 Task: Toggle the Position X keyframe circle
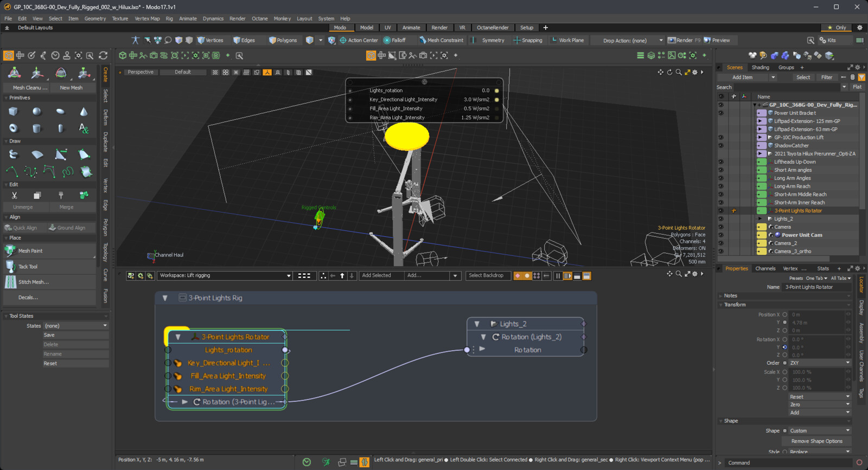coord(784,314)
